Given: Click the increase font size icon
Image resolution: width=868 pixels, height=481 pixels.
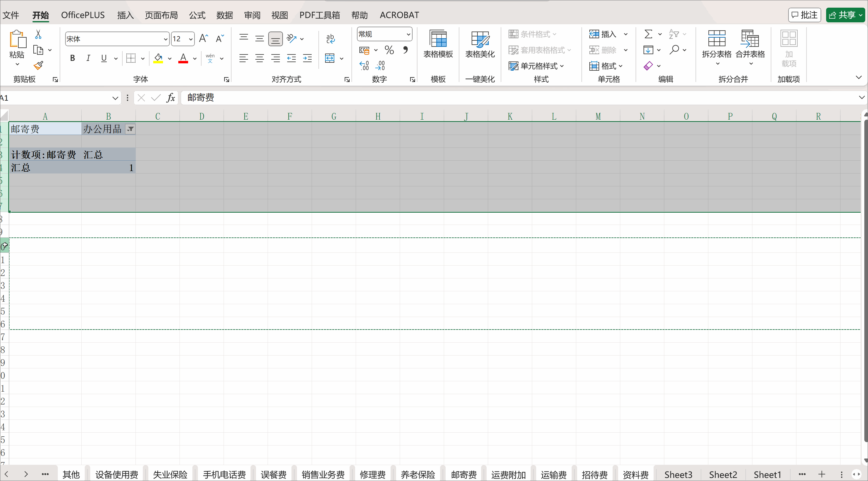Looking at the screenshot, I should coord(203,39).
